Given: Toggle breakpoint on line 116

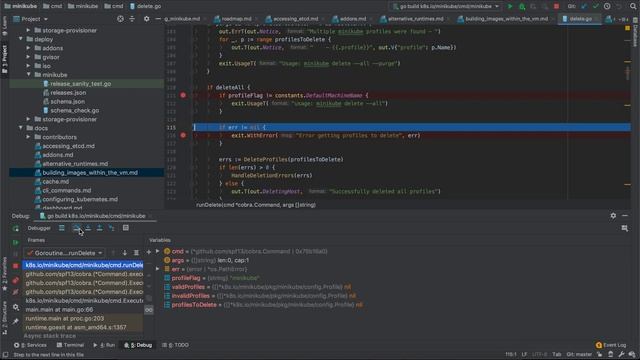Looking at the screenshot, I should 183,135.
